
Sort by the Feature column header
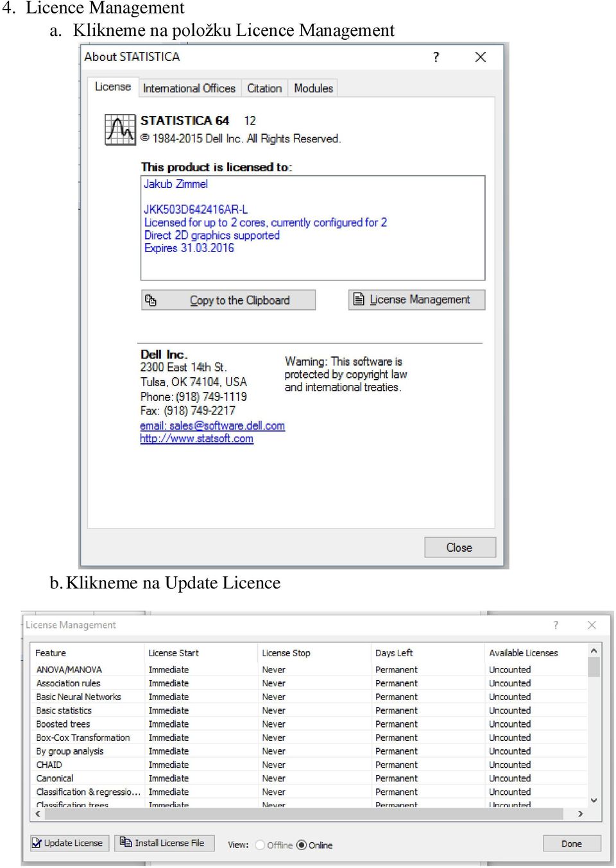click(x=87, y=653)
